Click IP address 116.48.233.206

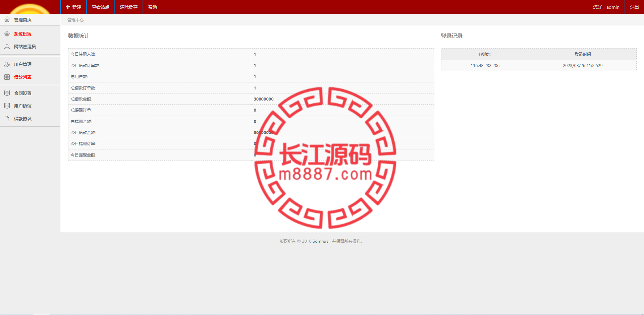click(x=485, y=66)
